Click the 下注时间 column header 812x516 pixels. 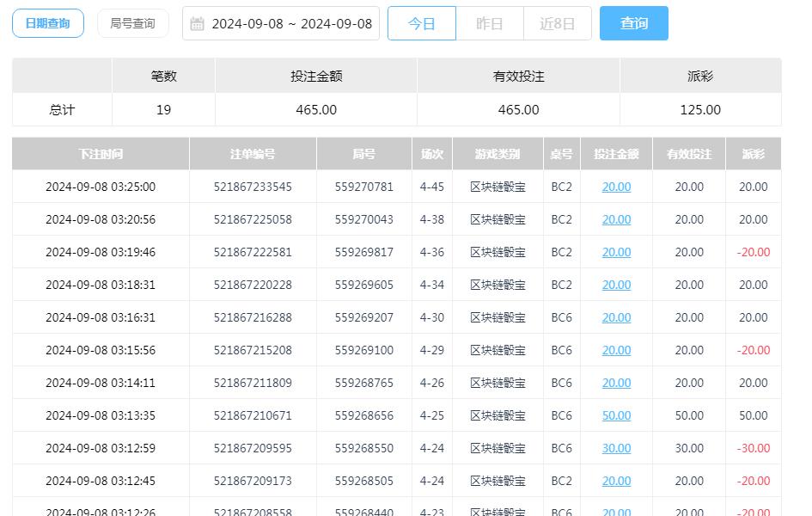(100, 154)
